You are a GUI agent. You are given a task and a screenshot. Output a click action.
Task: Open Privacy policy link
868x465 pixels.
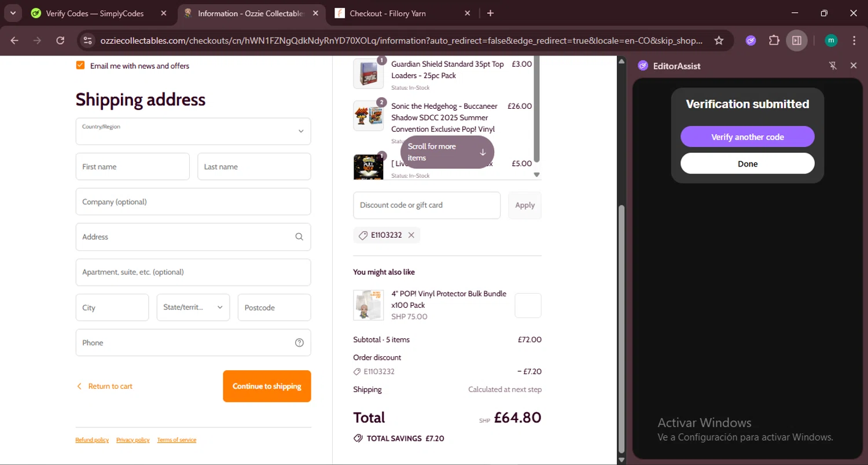click(133, 440)
